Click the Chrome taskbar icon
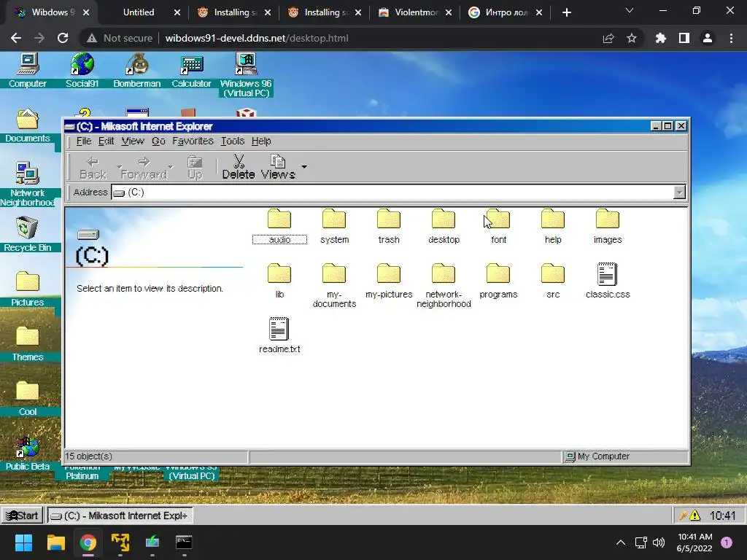The height and width of the screenshot is (560, 747). (88, 542)
